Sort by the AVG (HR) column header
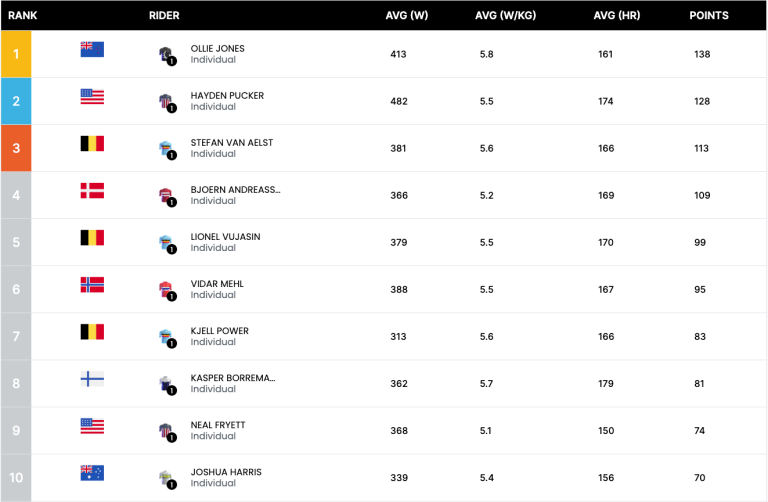This screenshot has width=768, height=502. click(x=616, y=16)
